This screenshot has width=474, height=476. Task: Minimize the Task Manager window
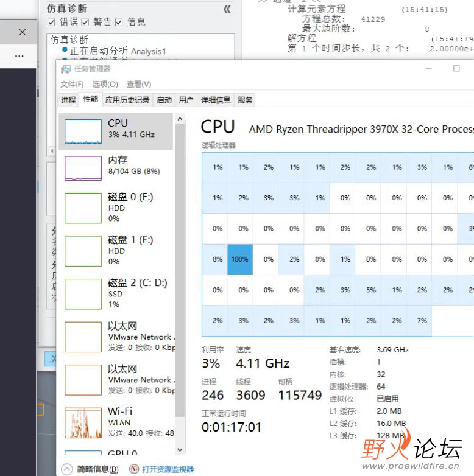click(x=429, y=69)
